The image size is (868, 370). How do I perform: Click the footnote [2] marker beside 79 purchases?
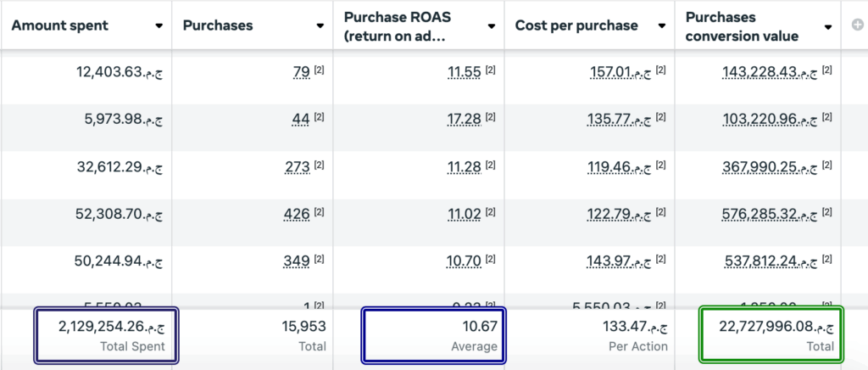coord(319,70)
